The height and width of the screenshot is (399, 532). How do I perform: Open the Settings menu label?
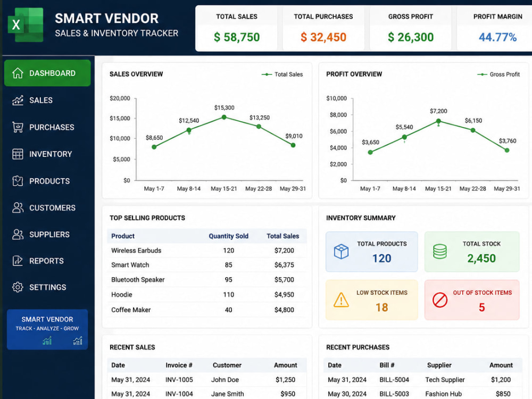[47, 287]
